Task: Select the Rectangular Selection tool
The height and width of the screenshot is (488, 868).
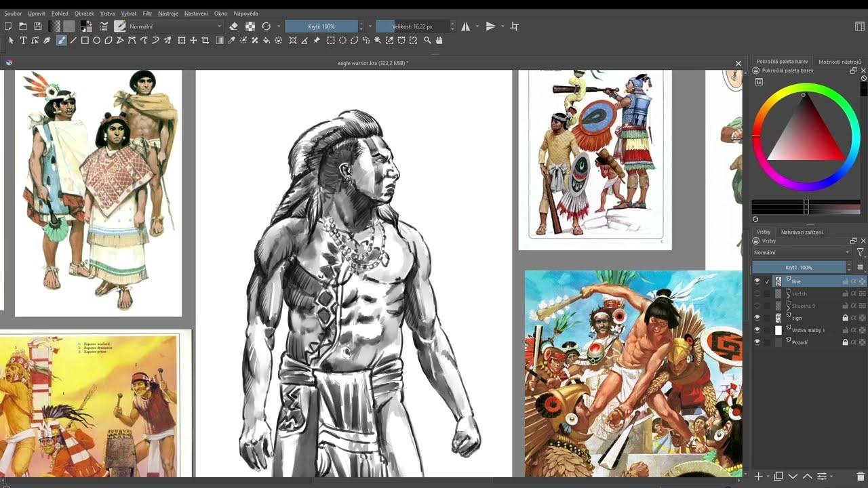Action: 331,41
